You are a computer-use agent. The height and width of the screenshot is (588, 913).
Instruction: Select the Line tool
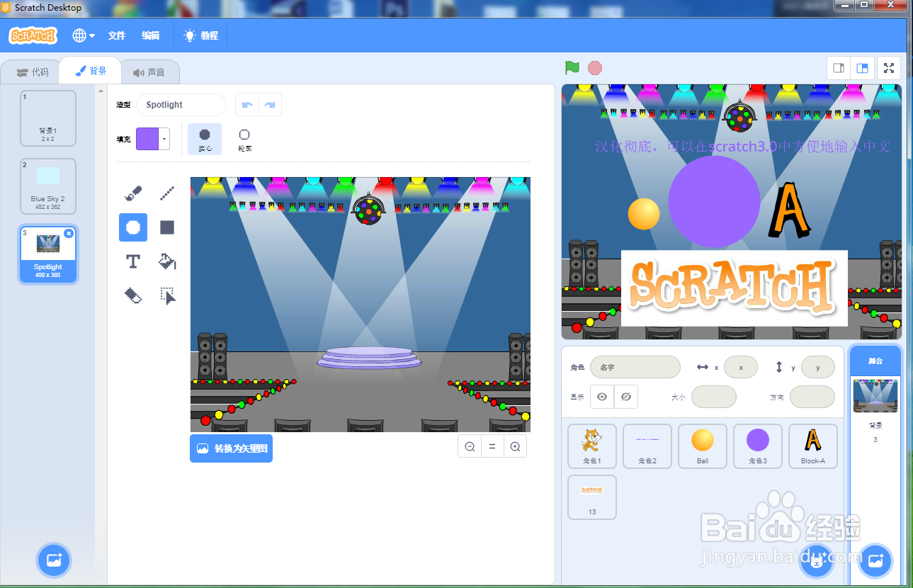point(167,193)
